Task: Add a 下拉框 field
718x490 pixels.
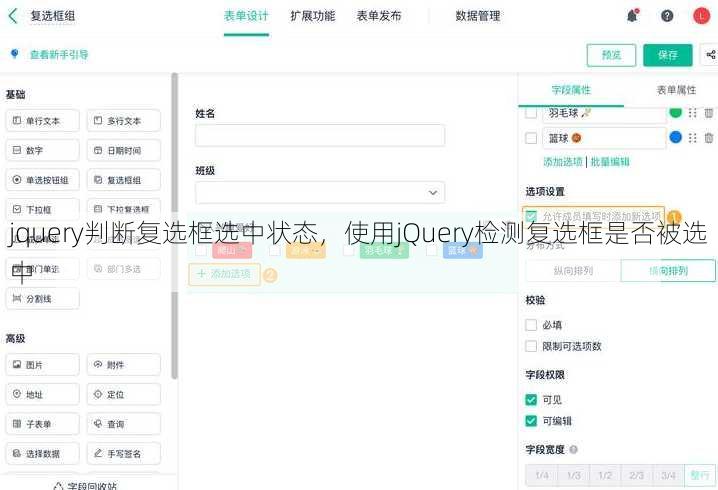Action: (x=42, y=209)
